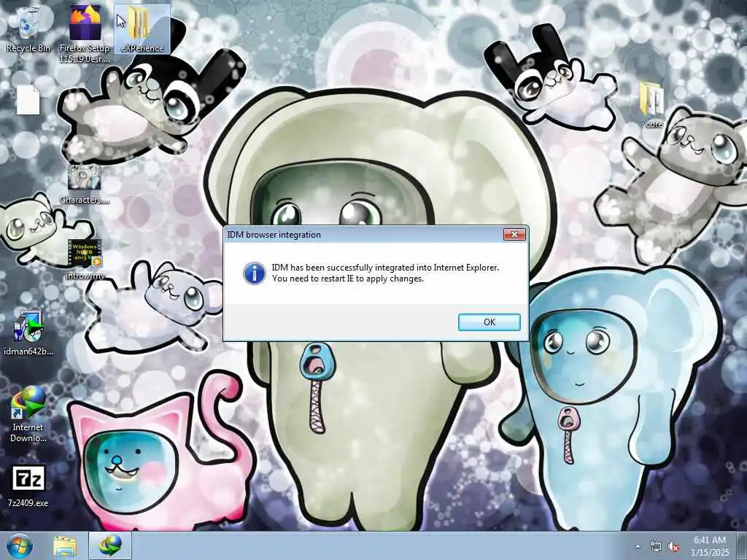Click the blue information icon in the dialog
Viewport: 747px width, 560px height.
tap(255, 273)
